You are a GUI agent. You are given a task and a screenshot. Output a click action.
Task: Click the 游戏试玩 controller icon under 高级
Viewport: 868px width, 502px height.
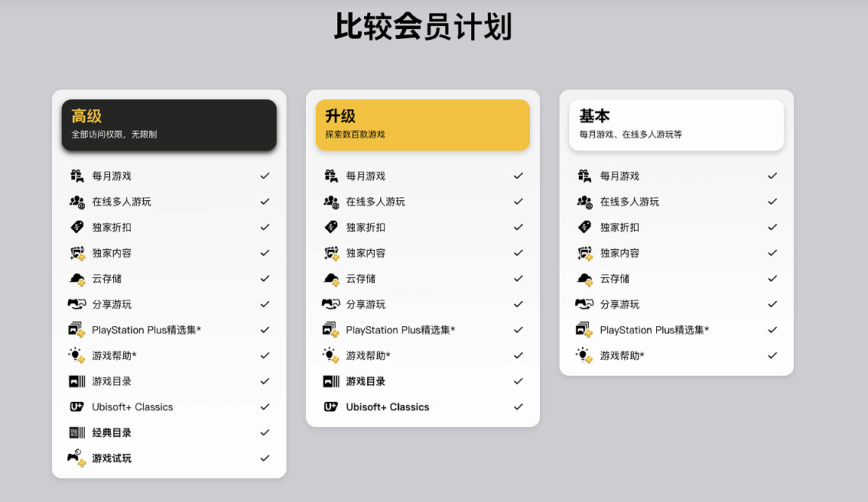[76, 458]
